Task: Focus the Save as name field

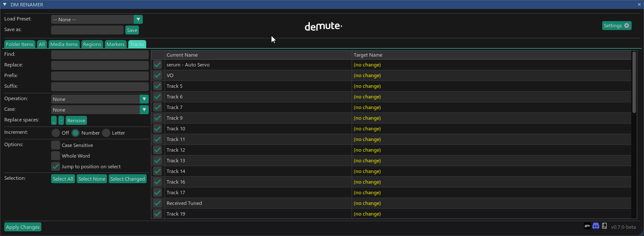Action: click(87, 30)
